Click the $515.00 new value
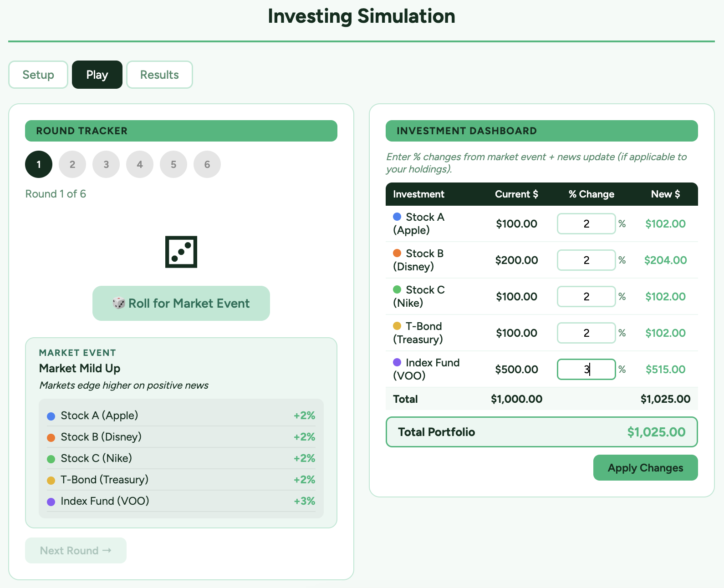The height and width of the screenshot is (588, 724). pos(665,369)
